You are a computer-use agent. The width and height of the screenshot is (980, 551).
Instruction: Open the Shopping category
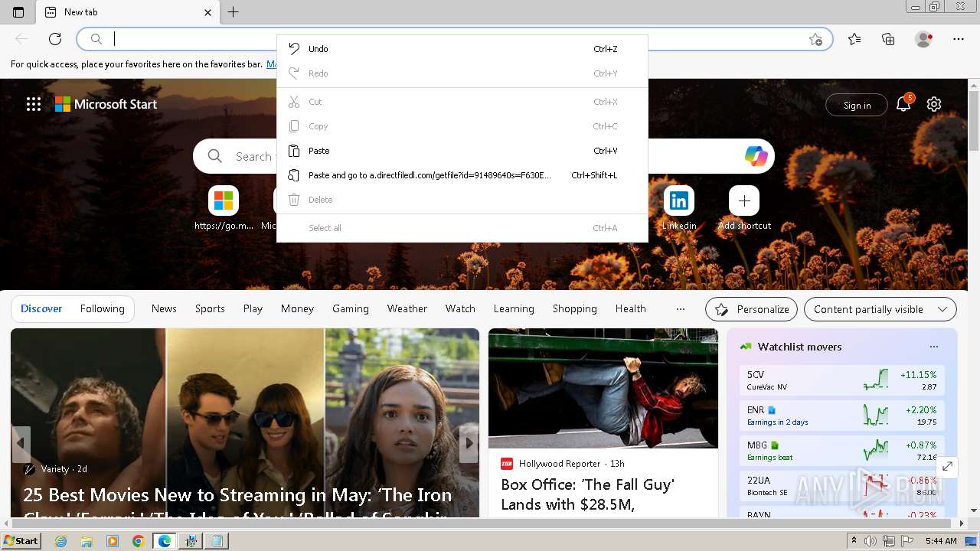(x=575, y=308)
